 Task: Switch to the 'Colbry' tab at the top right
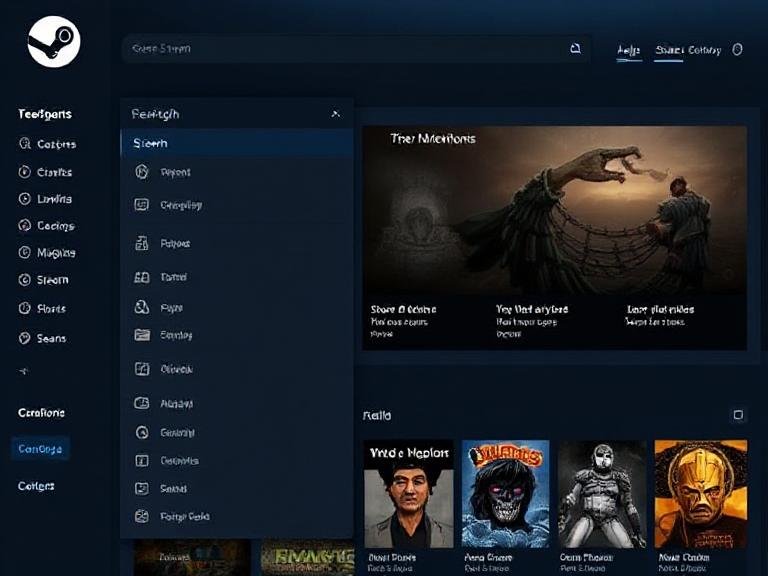pos(704,50)
